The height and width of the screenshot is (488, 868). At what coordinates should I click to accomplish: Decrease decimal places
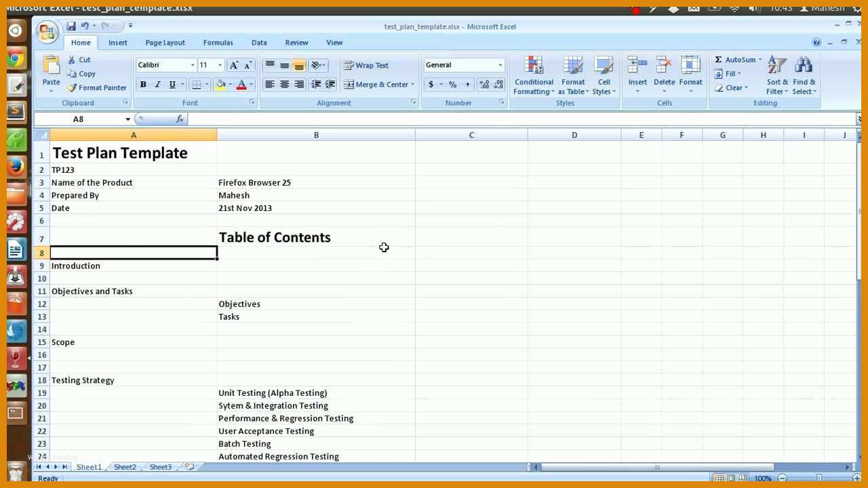coord(498,85)
